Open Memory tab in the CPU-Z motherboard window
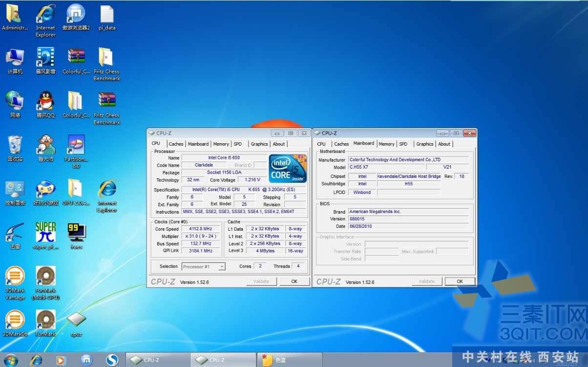 tap(386, 144)
